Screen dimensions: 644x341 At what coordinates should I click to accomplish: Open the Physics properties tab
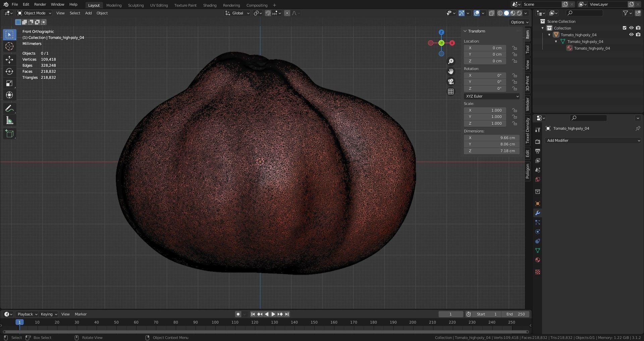[x=538, y=232]
